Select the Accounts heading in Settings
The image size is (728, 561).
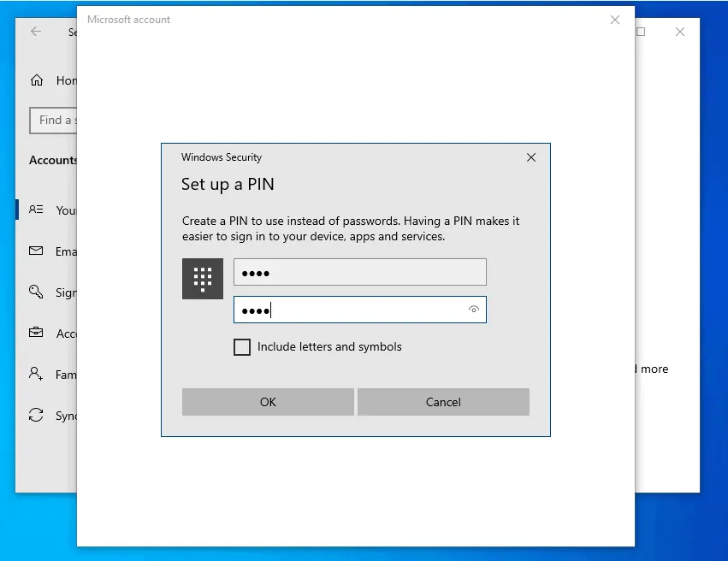point(53,160)
